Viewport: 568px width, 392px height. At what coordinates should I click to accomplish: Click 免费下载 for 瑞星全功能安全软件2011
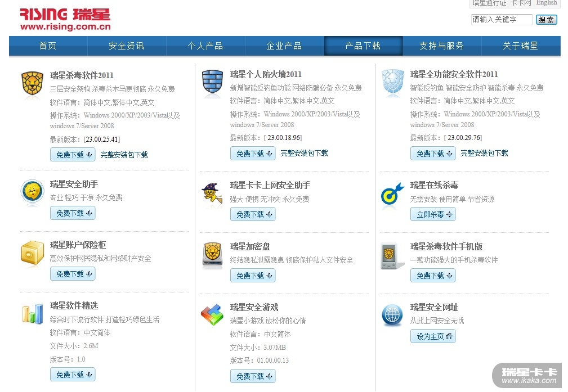433,154
